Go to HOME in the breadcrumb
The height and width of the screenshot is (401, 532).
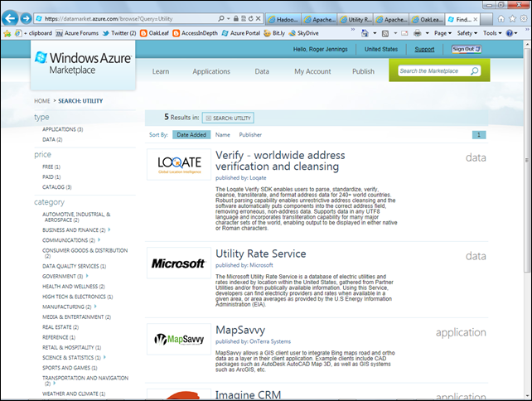click(x=42, y=101)
